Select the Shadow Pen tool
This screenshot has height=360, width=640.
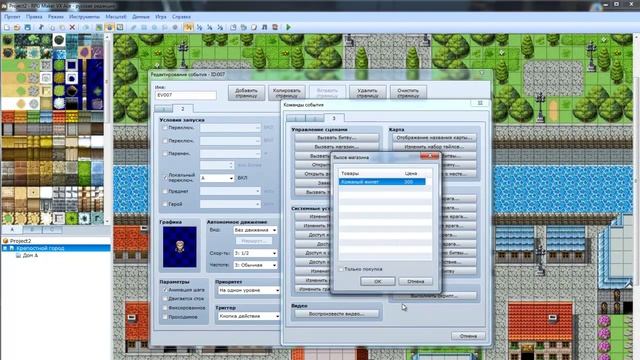(175, 27)
